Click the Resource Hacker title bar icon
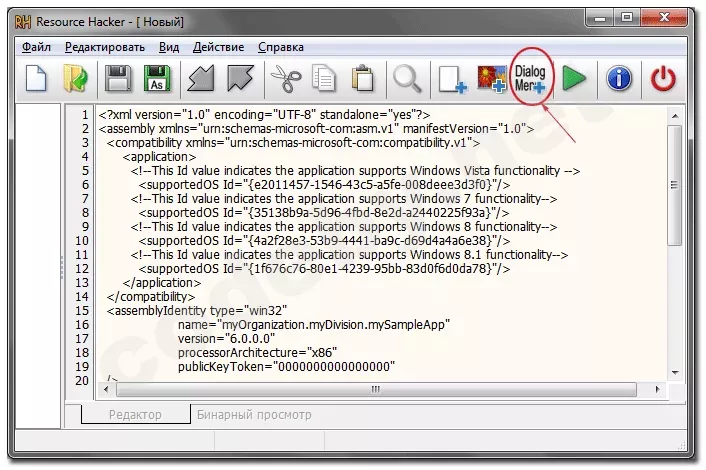Screen dimensions: 706x470 (x=23, y=22)
